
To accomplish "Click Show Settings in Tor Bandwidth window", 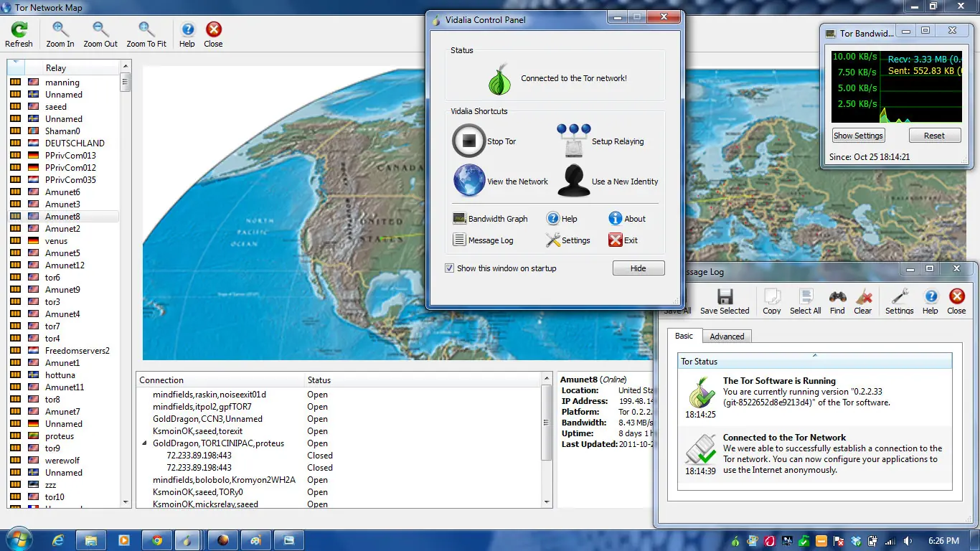I will (x=859, y=136).
